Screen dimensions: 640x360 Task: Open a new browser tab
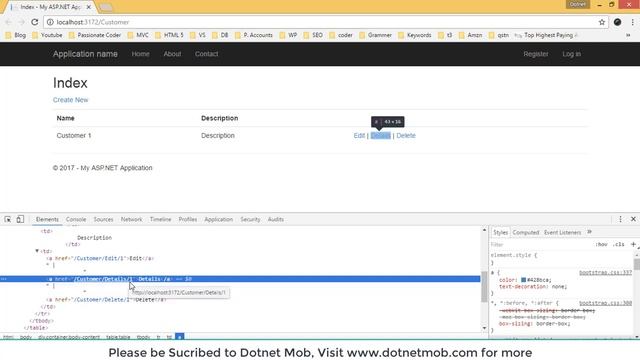pos(106,7)
